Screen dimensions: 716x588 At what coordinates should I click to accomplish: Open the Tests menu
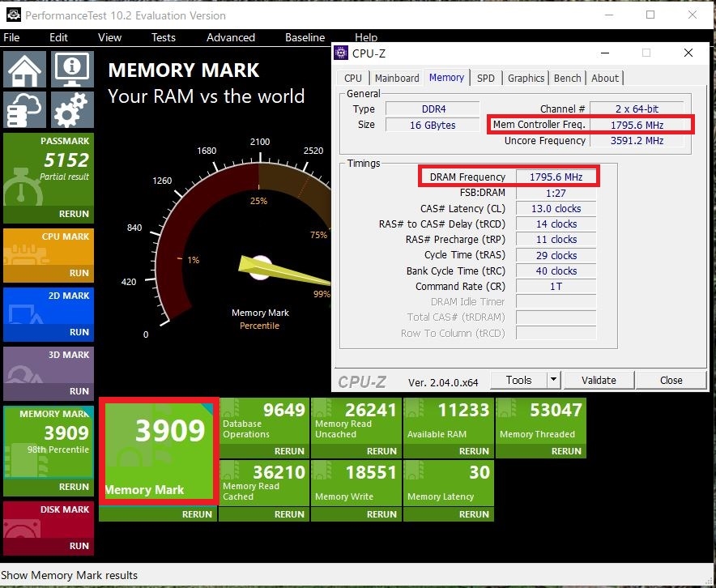[164, 37]
